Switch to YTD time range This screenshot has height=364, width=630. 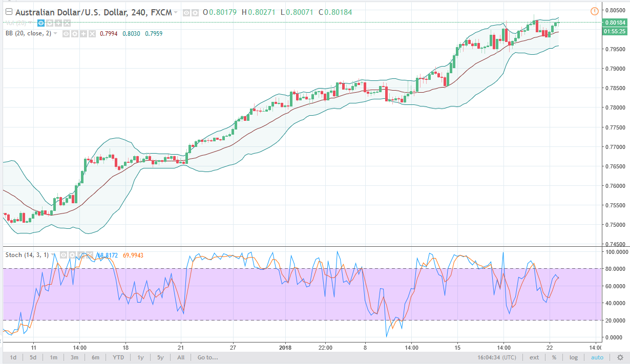[118, 357]
